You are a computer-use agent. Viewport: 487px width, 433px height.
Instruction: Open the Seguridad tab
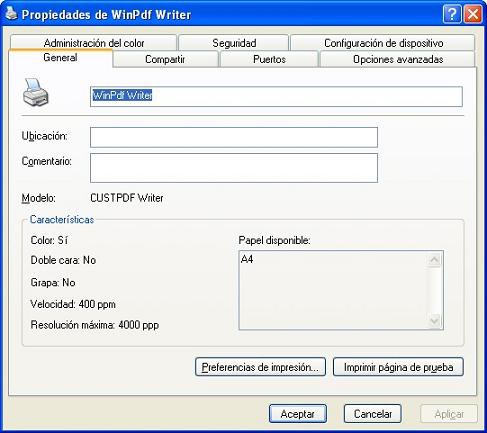coord(234,43)
